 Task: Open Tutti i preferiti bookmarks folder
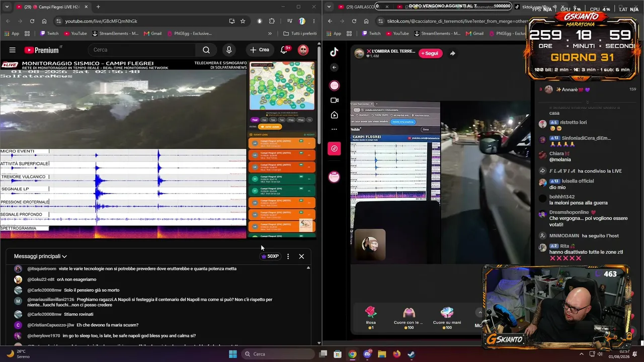300,34
